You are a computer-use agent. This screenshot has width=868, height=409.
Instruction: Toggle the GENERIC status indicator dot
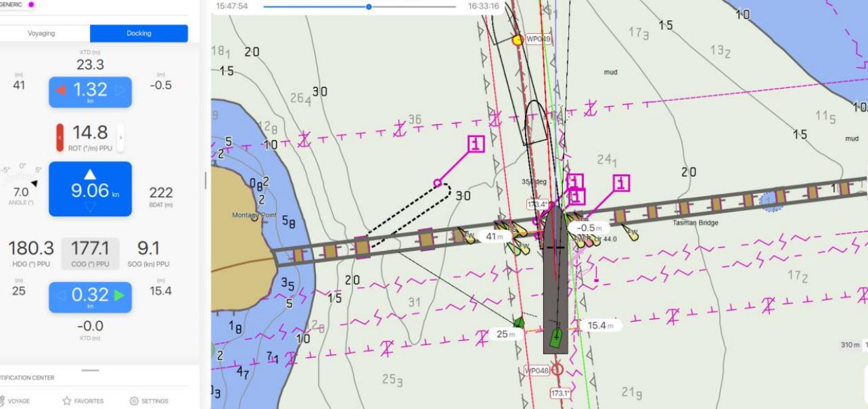click(30, 3)
